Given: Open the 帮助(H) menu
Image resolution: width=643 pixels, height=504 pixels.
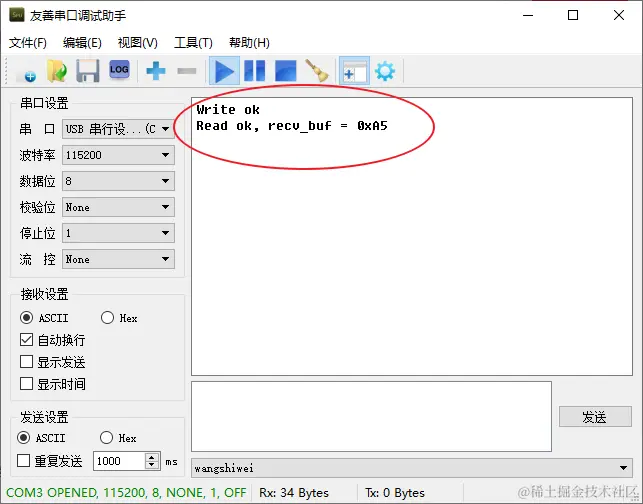Looking at the screenshot, I should 249,43.
